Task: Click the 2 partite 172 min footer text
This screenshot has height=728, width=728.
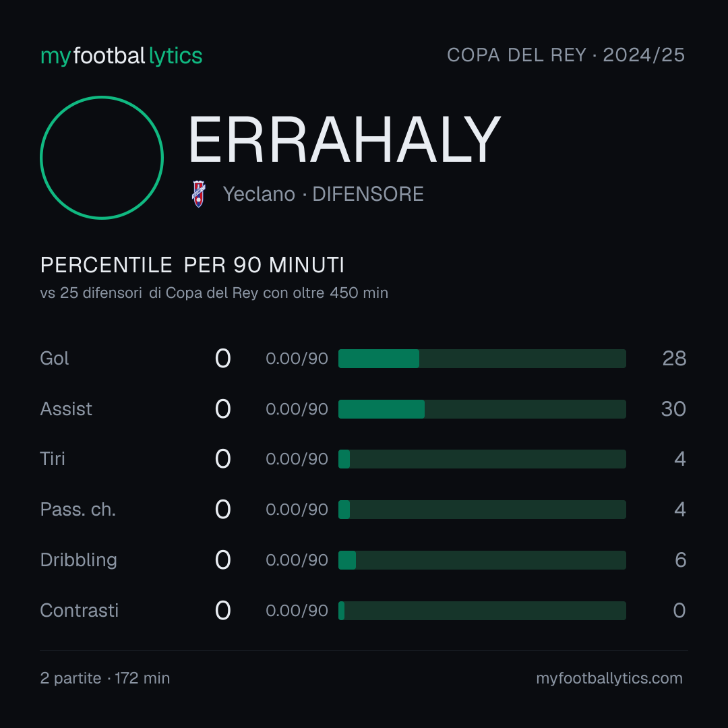Action: (105, 678)
